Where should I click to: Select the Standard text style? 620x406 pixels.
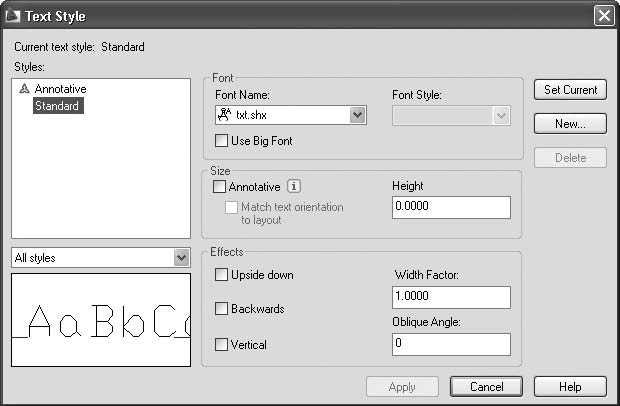[x=58, y=105]
